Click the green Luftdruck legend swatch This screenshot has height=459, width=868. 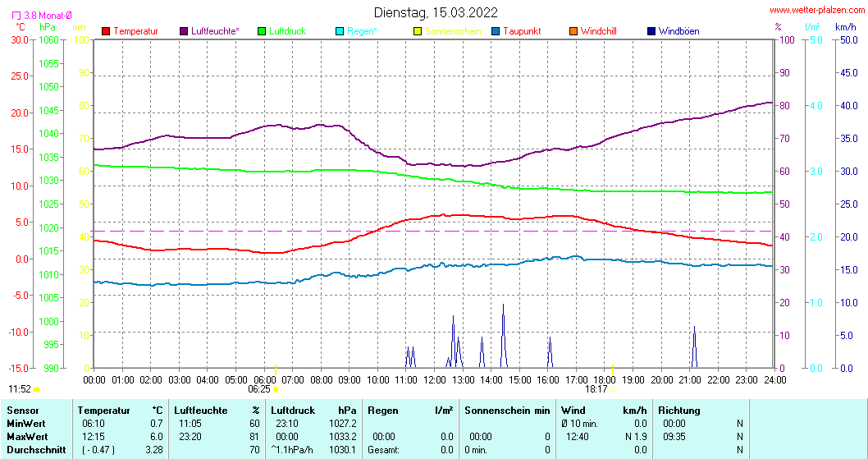[262, 31]
